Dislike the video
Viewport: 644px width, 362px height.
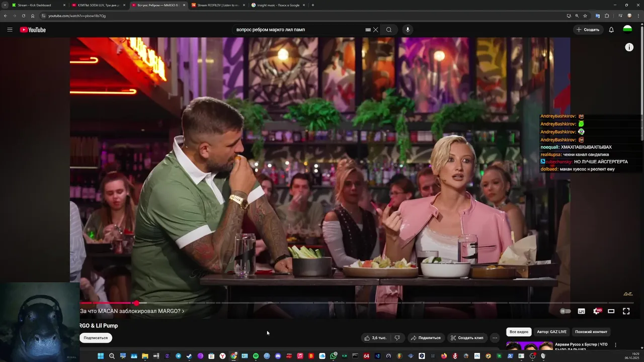click(x=397, y=338)
